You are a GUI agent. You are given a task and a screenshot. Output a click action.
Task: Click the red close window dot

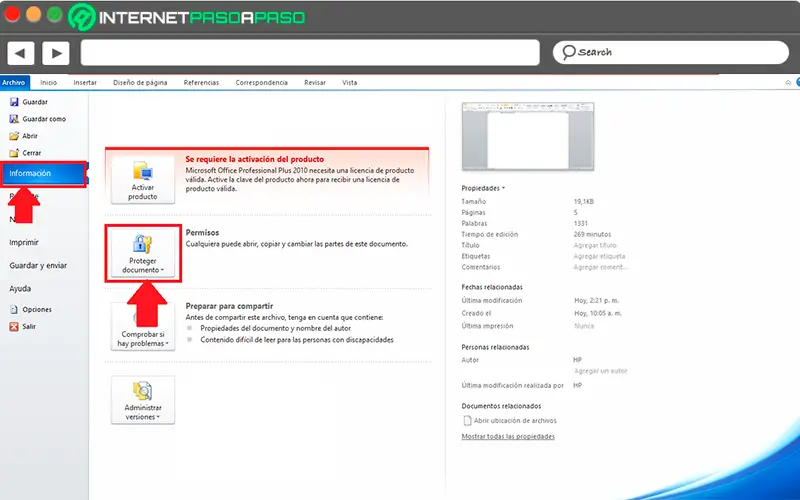click(12, 14)
